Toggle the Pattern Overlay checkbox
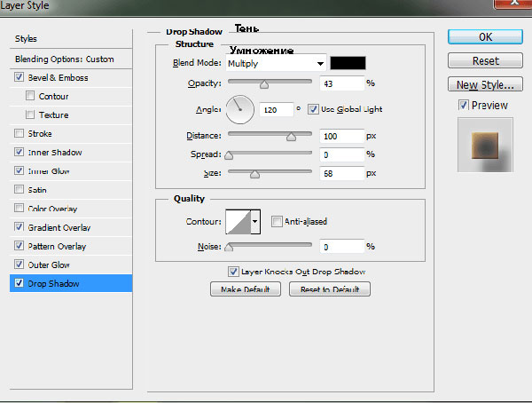 19,245
